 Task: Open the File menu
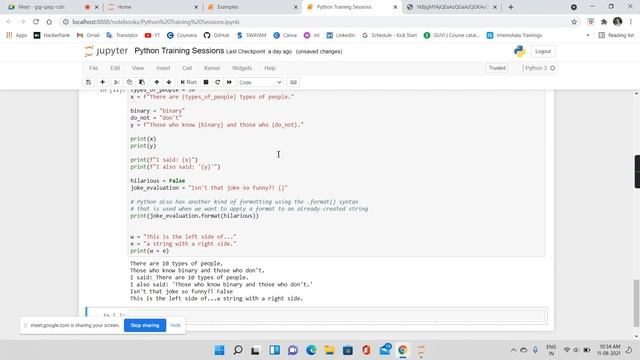(93, 68)
